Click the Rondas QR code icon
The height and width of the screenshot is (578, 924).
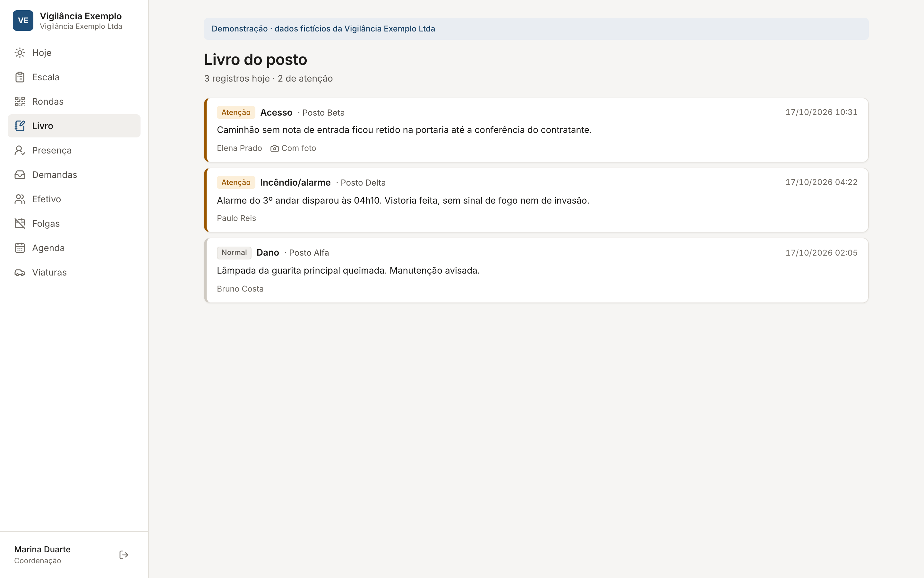pyautogui.click(x=20, y=102)
